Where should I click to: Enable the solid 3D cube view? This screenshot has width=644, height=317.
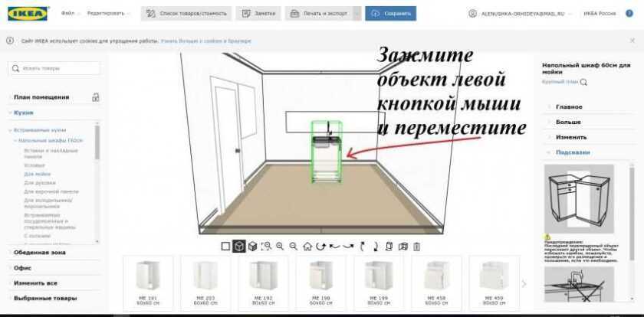252,247
